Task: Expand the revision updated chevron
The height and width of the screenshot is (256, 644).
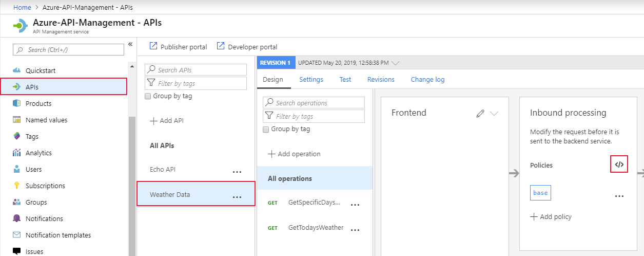Action: pos(395,63)
